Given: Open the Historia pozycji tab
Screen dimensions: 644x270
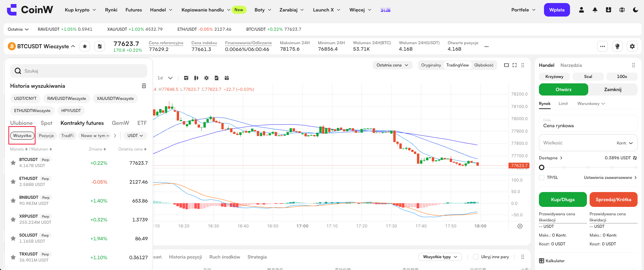Looking at the screenshot, I should [185, 257].
